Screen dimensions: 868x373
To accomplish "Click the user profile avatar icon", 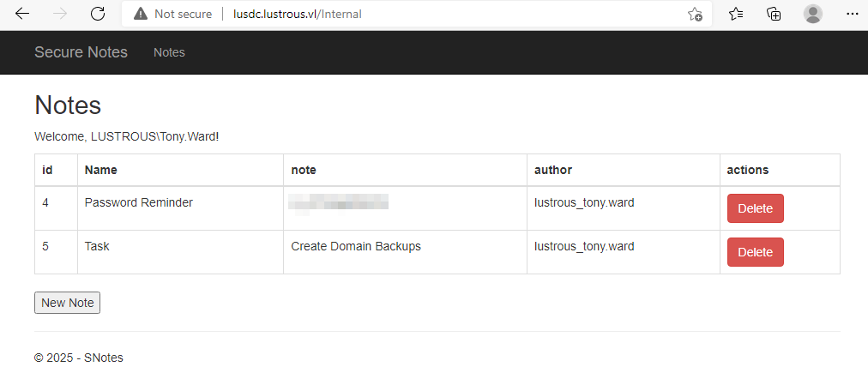I will click(x=813, y=14).
